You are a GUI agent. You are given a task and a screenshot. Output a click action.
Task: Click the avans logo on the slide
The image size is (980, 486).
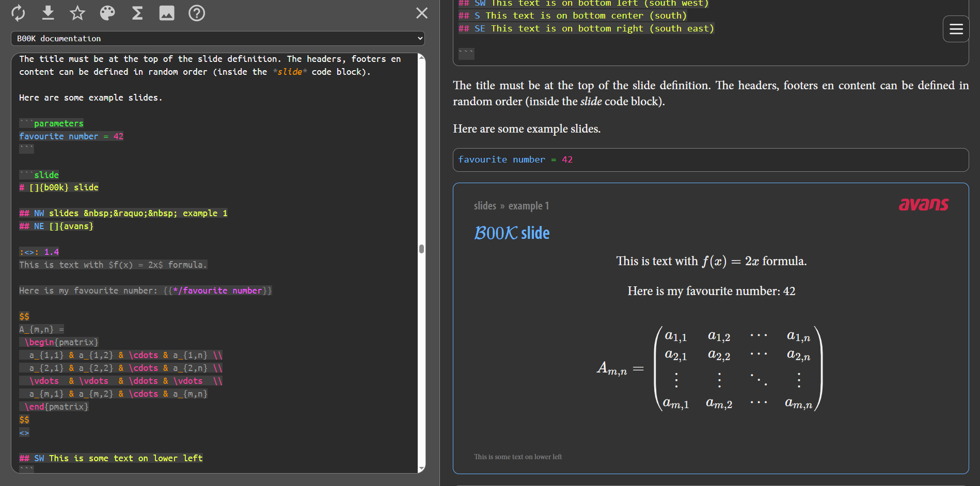tap(923, 205)
